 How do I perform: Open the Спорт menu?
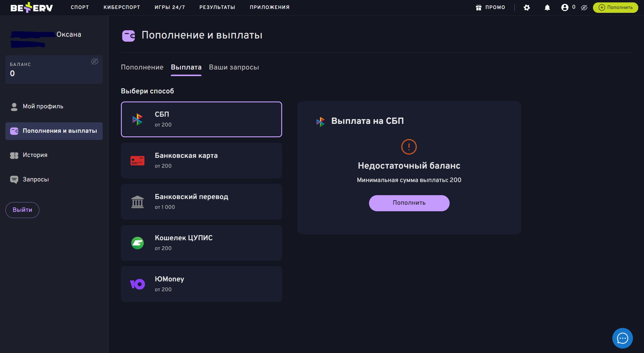[x=80, y=7]
